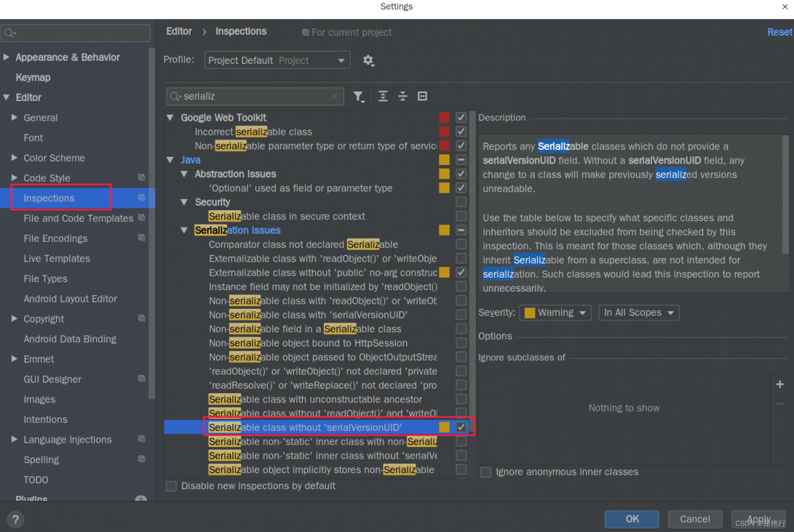Click the Description panel scrollbar
Image resolution: width=794 pixels, height=532 pixels.
click(786, 195)
